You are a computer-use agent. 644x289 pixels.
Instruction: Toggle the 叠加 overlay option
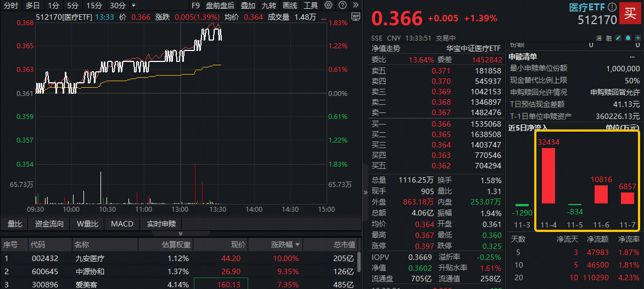[x=248, y=5]
